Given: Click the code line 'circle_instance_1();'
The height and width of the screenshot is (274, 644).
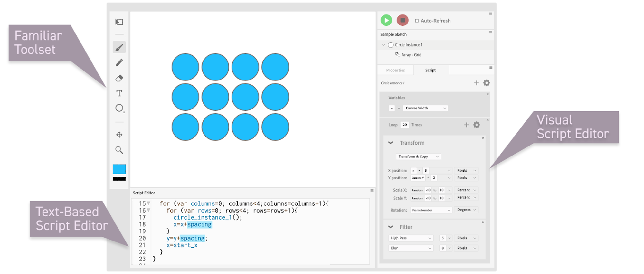Looking at the screenshot, I should pyautogui.click(x=208, y=218).
